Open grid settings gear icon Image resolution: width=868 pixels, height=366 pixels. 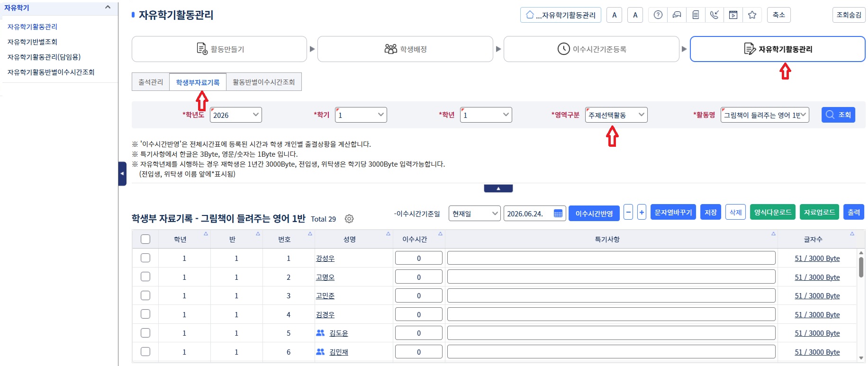[349, 219]
